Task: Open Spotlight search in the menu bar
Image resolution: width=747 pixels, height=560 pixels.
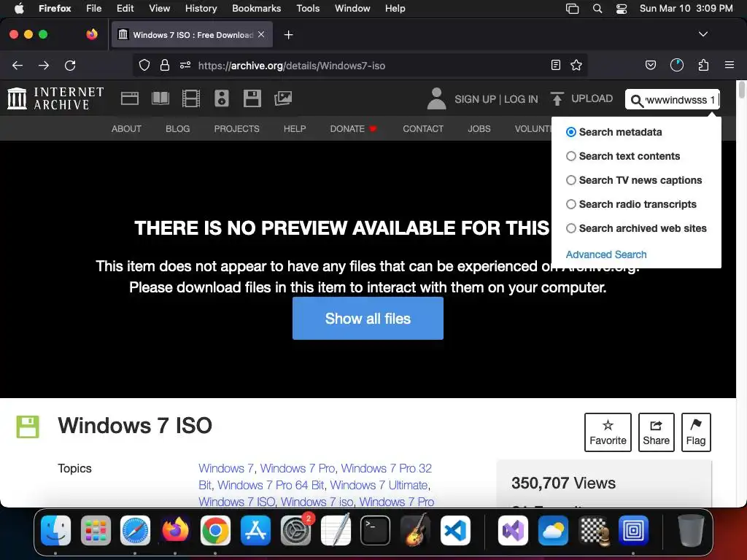Action: (x=597, y=9)
